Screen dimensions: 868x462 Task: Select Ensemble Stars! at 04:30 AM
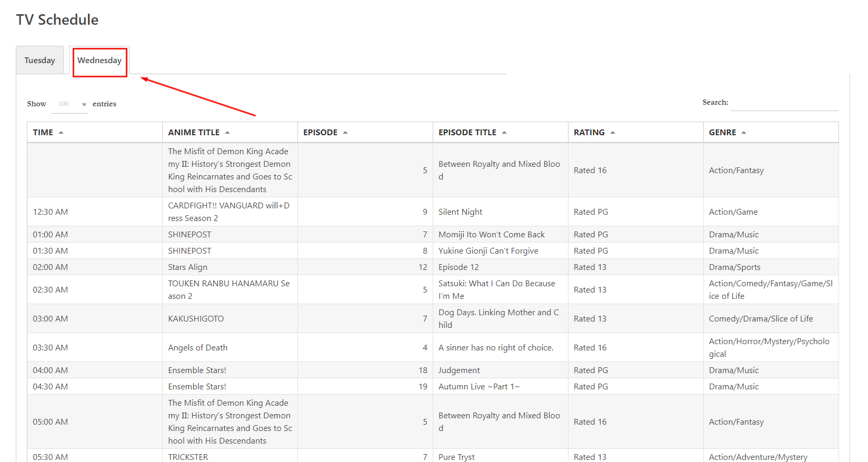coord(197,387)
